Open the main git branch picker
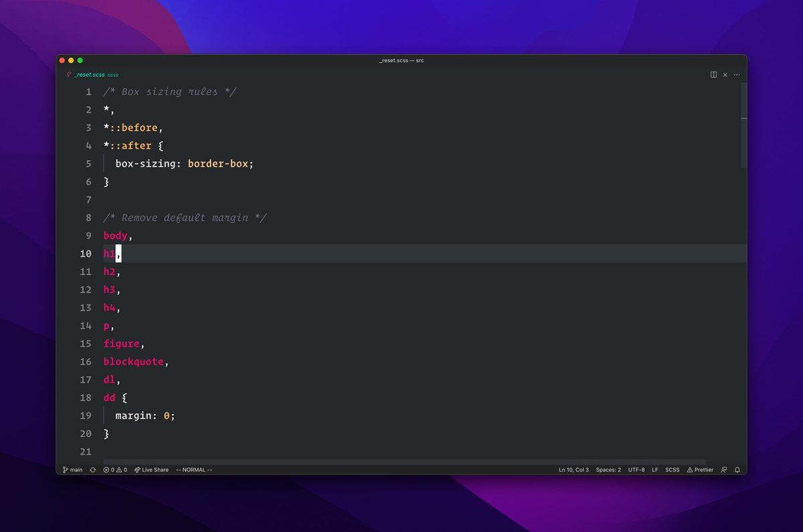The image size is (803, 532). pos(73,470)
